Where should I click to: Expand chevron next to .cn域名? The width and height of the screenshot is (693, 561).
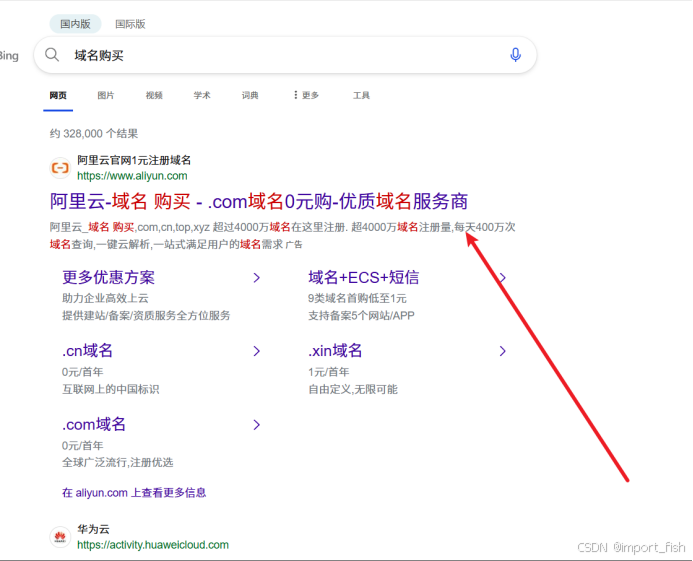[x=256, y=351]
